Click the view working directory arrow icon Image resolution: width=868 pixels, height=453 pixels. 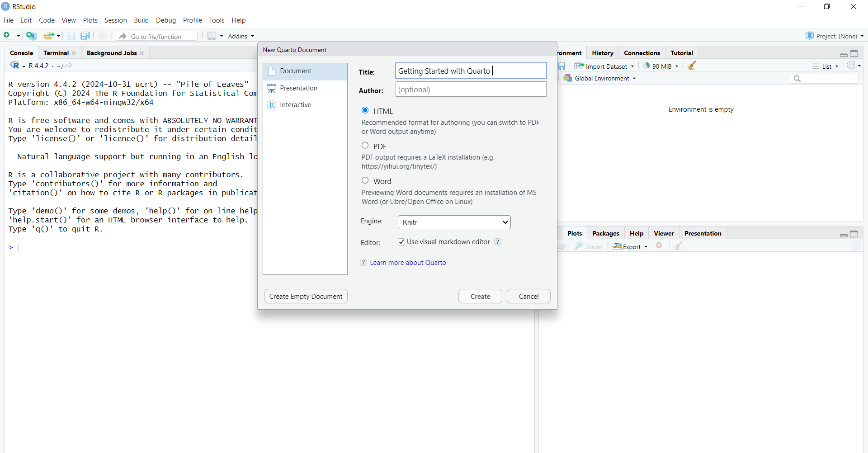69,66
